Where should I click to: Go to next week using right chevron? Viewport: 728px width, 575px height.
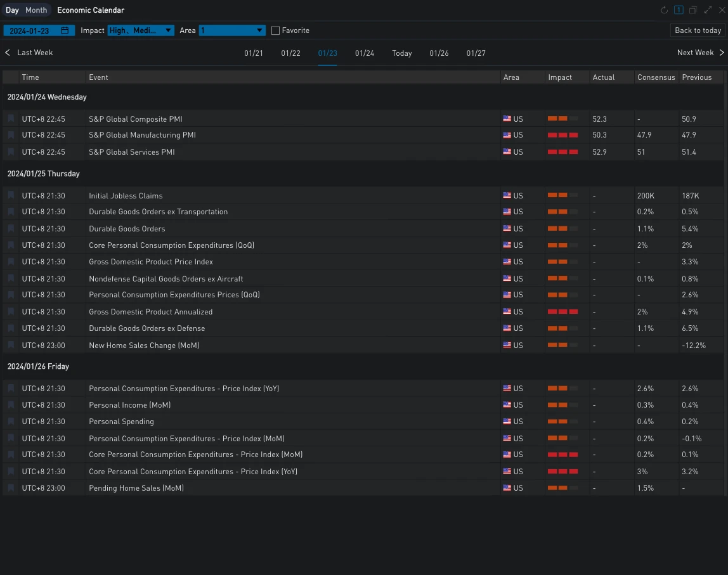(x=721, y=53)
